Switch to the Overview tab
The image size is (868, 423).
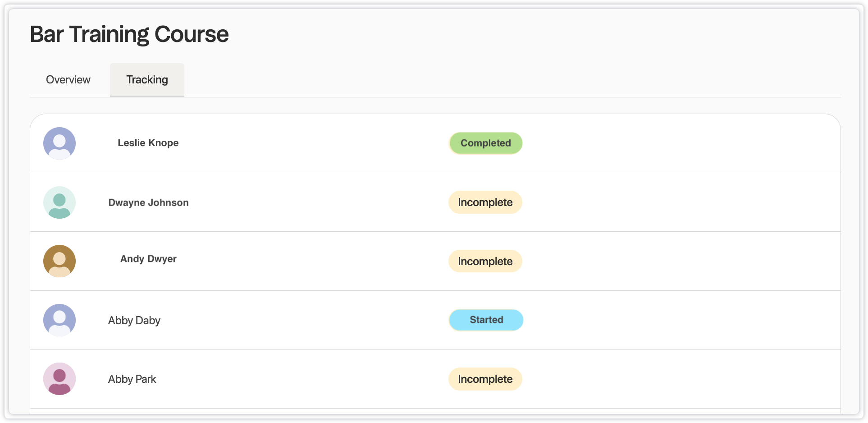tap(68, 80)
